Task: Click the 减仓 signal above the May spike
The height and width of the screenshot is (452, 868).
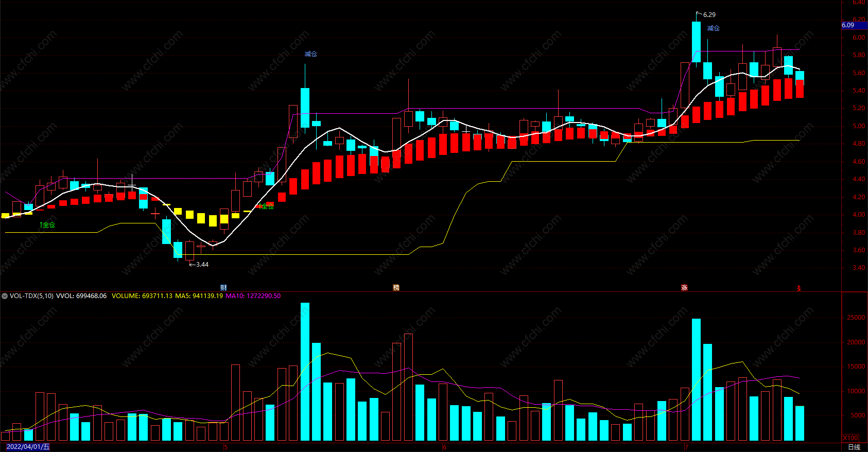Action: tap(310, 54)
